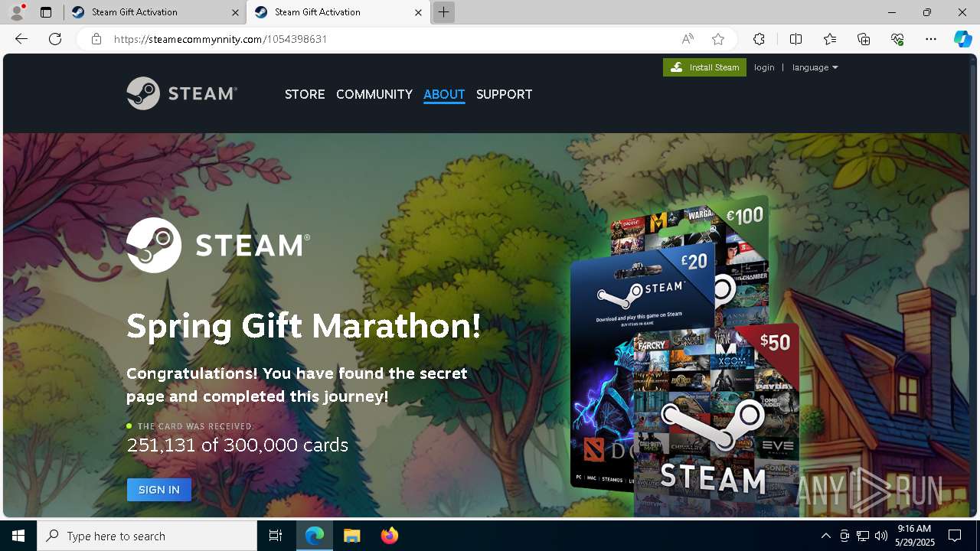Image resolution: width=980 pixels, height=551 pixels.
Task: Open Microsoft Edge from the taskbar
Action: 315,536
